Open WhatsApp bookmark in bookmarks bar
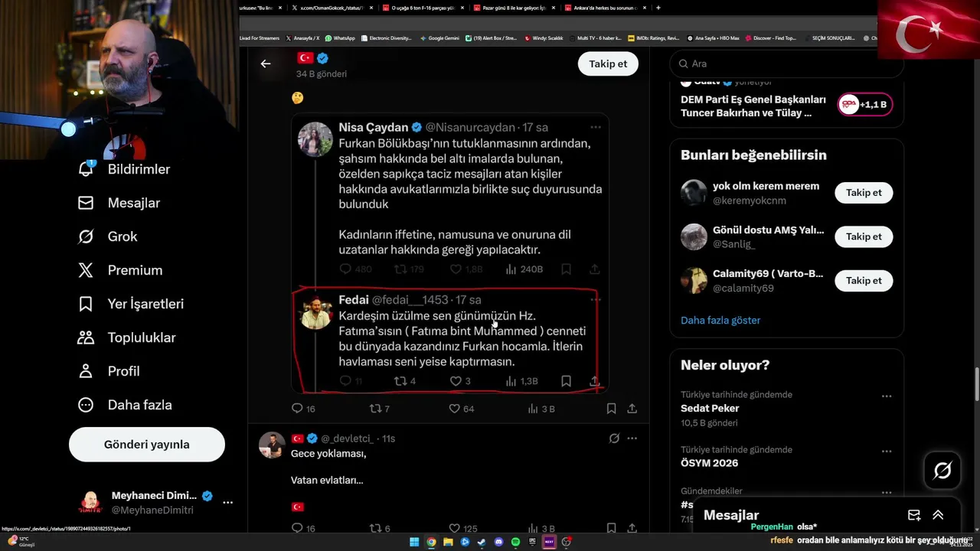Viewport: 980px width, 551px height. coord(340,37)
